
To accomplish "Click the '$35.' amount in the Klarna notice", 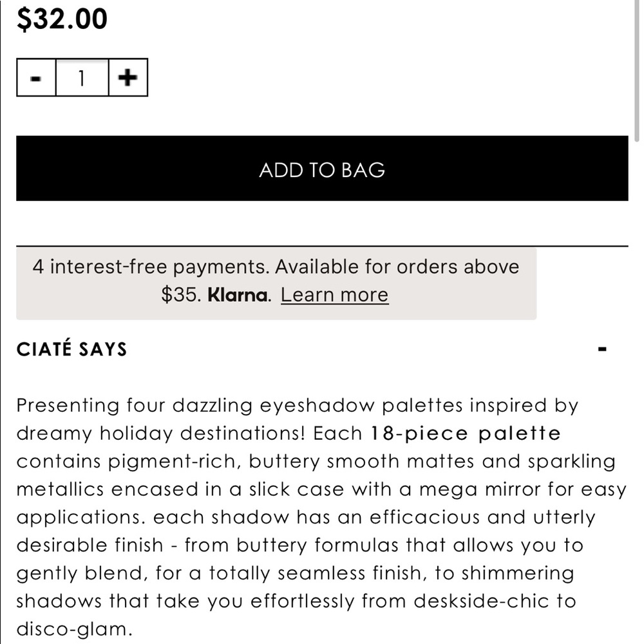I will (181, 295).
